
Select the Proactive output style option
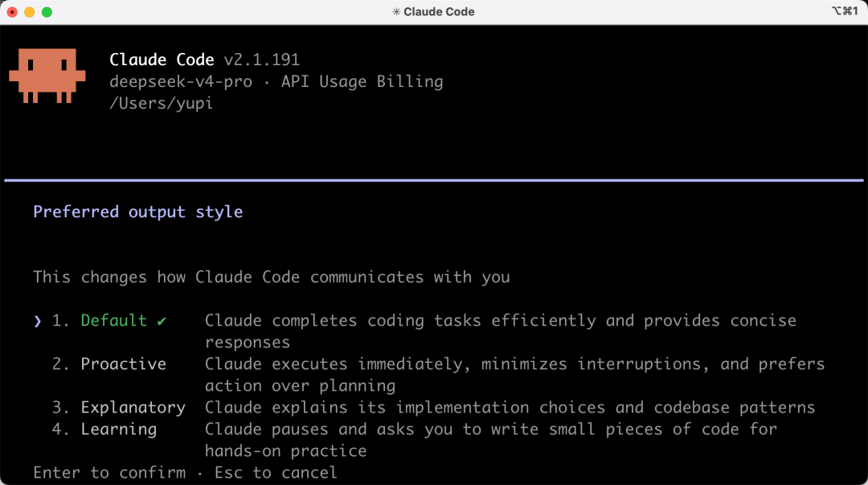(123, 364)
